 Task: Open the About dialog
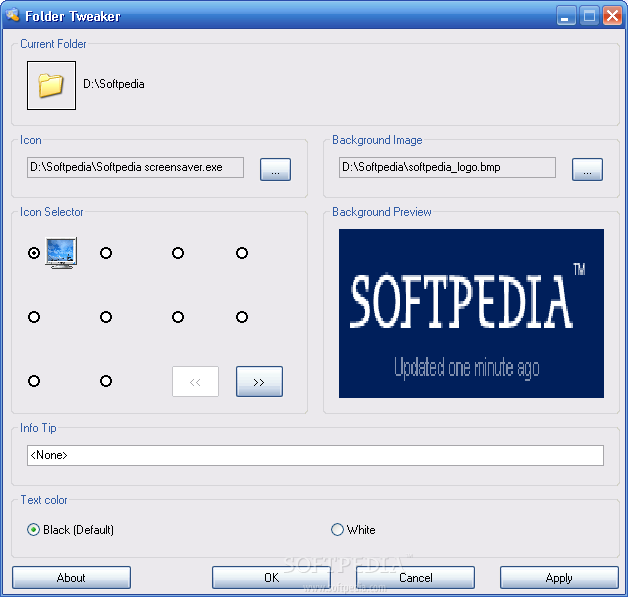[x=71, y=577]
